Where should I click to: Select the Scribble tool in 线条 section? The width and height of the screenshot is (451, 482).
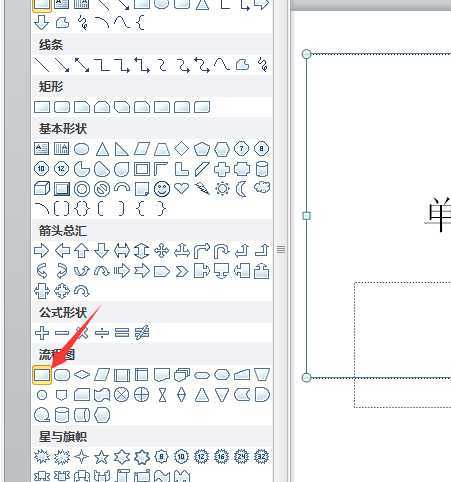pyautogui.click(x=262, y=65)
